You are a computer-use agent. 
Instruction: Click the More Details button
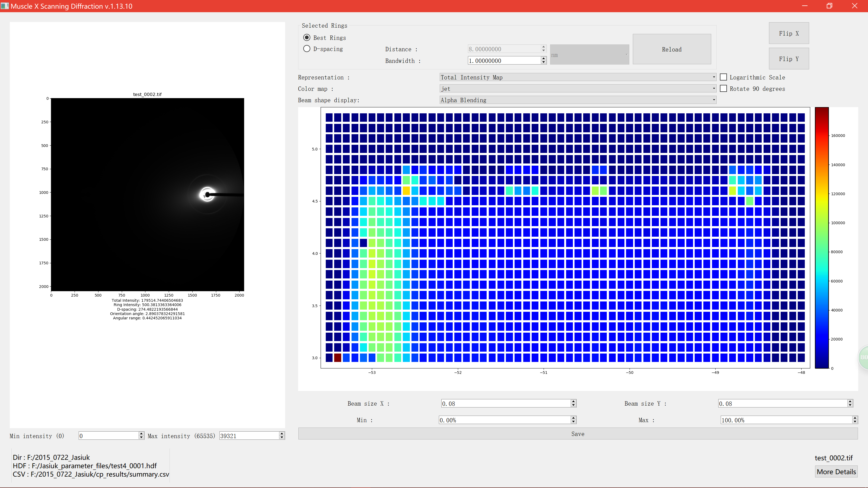click(x=836, y=471)
